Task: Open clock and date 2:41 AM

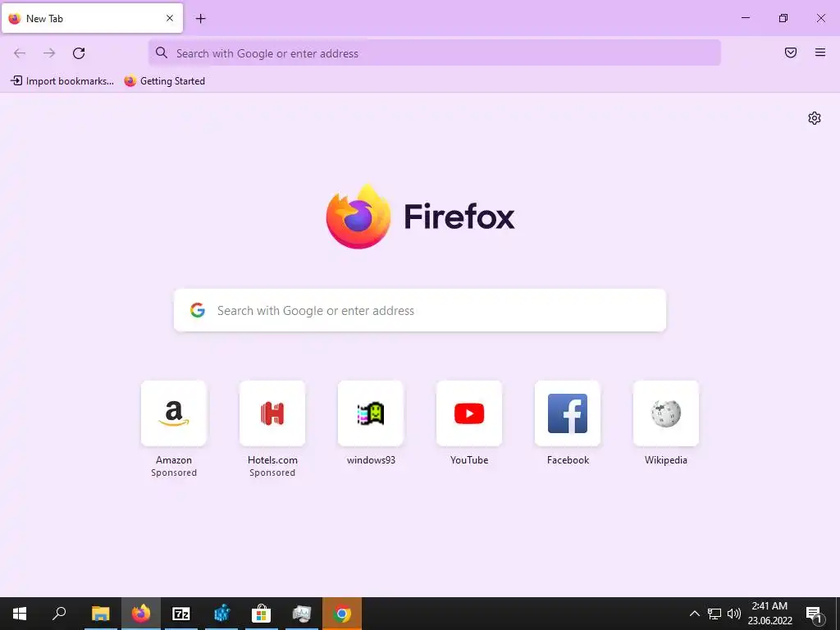Action: [x=769, y=614]
